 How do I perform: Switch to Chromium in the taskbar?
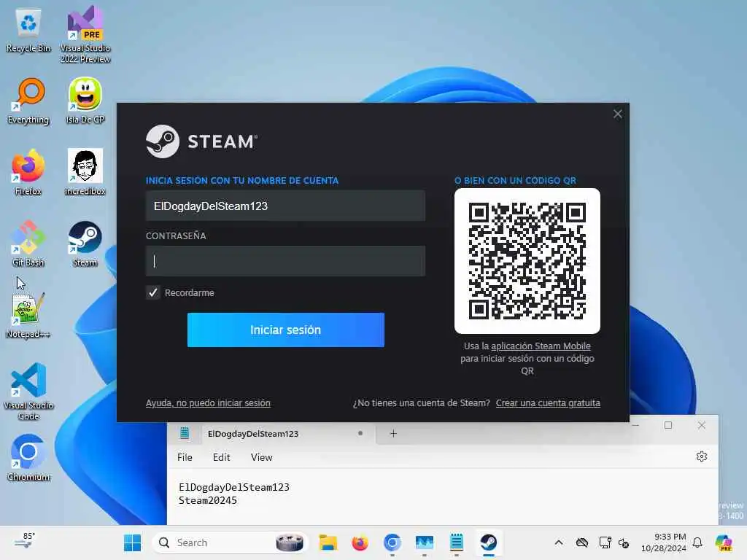tap(392, 542)
